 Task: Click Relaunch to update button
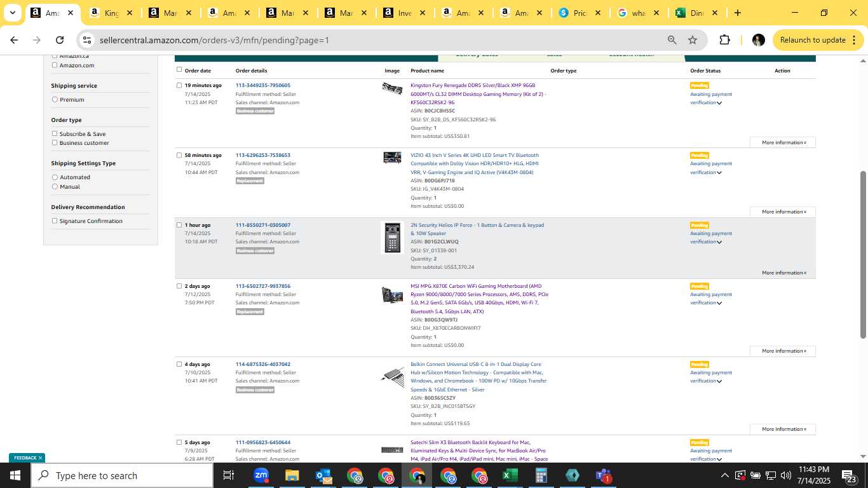[813, 40]
